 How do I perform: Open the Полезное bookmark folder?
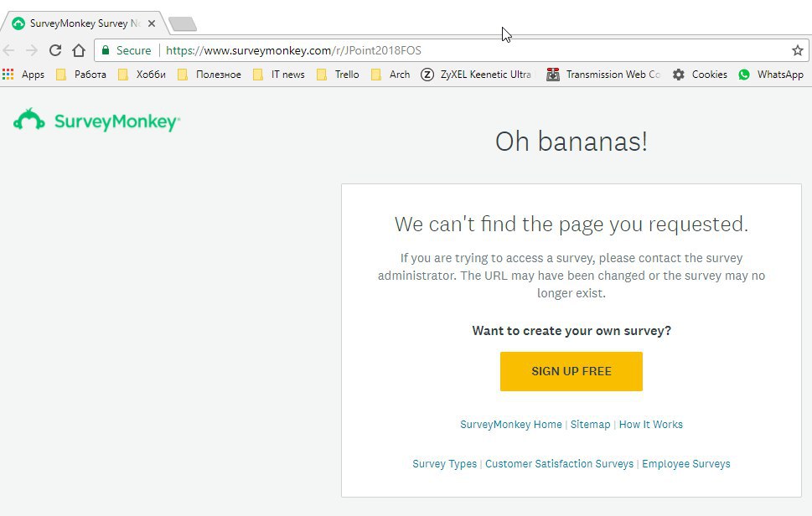[x=209, y=75]
